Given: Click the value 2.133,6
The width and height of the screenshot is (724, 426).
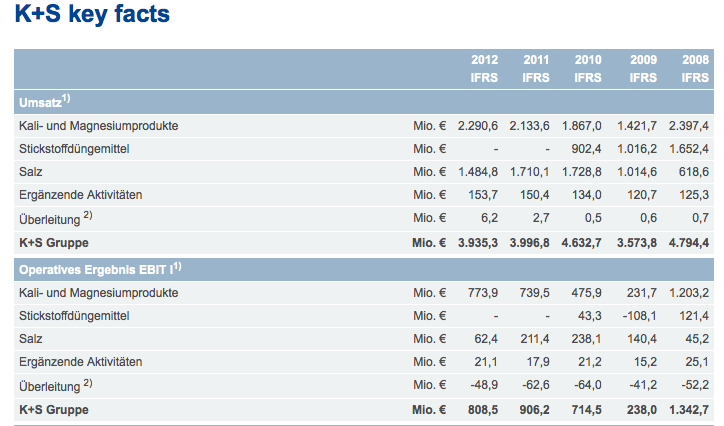Looking at the screenshot, I should click(530, 126).
